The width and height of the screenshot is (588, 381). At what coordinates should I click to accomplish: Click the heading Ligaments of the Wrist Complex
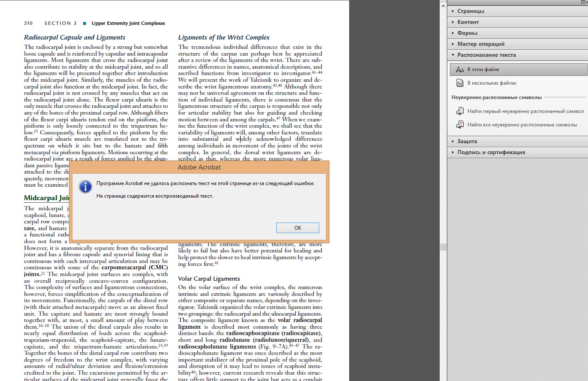point(224,38)
